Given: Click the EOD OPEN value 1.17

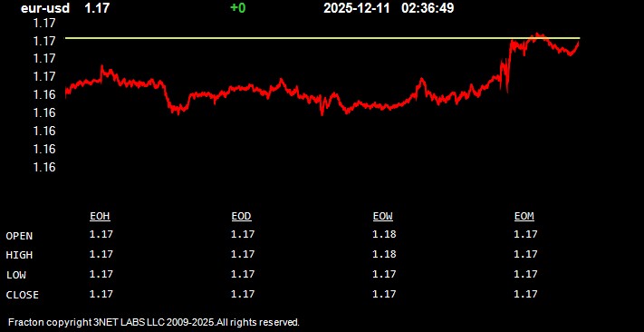Looking at the screenshot, I should coord(243,235).
